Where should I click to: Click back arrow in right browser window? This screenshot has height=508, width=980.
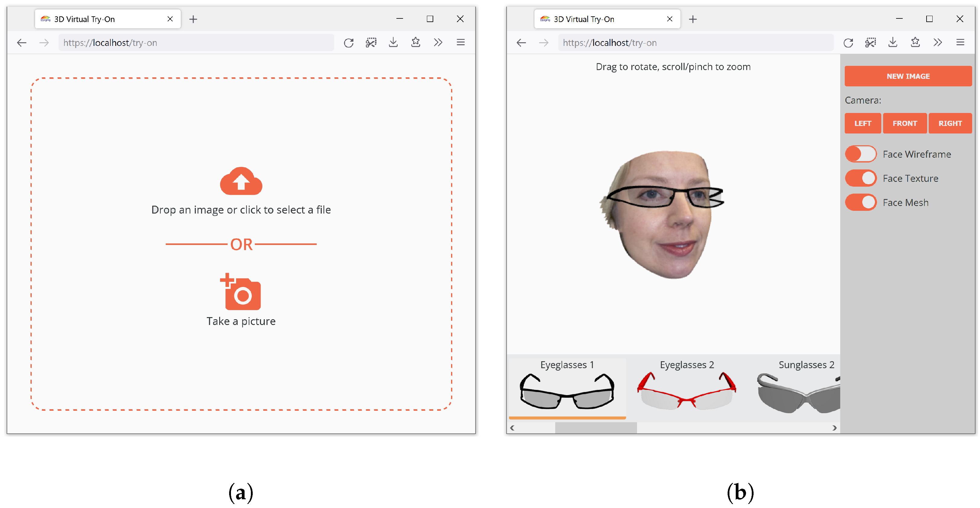pyautogui.click(x=521, y=43)
